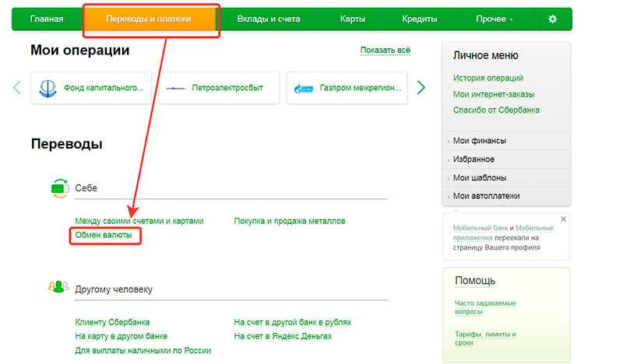This screenshot has width=623, height=364.
Task: Open Петроэлектросбыт operation card
Action: pyautogui.click(x=219, y=88)
